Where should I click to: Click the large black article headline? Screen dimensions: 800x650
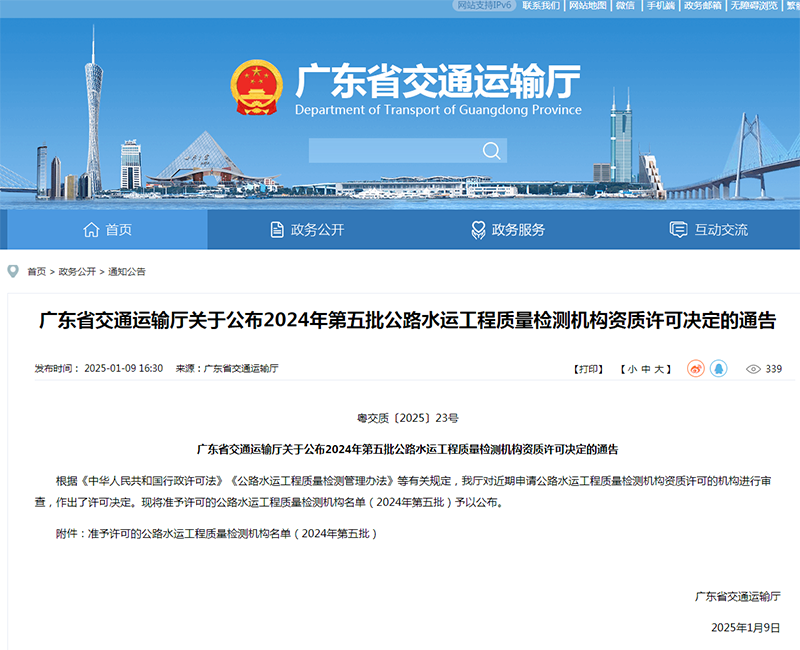408,320
